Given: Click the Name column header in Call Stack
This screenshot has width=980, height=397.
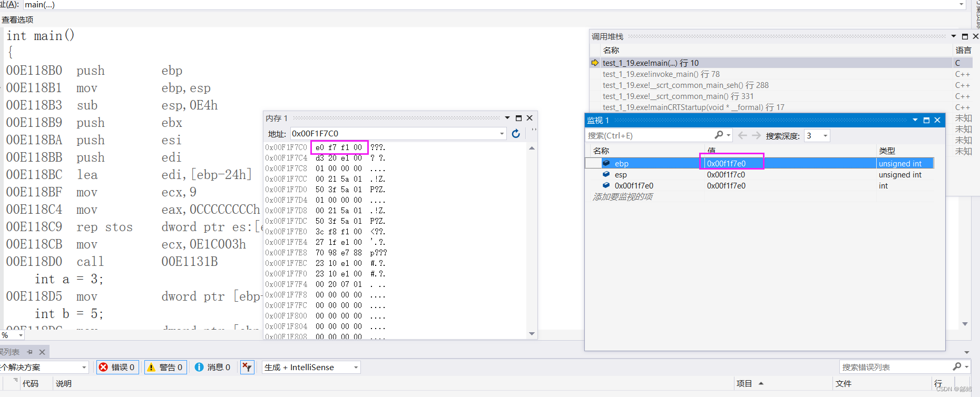Looking at the screenshot, I should (611, 50).
